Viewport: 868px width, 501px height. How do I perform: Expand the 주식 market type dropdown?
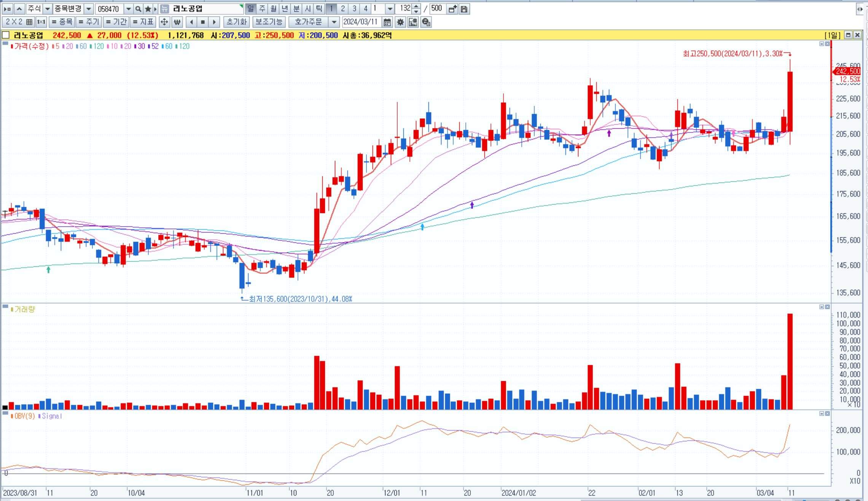[x=48, y=9]
